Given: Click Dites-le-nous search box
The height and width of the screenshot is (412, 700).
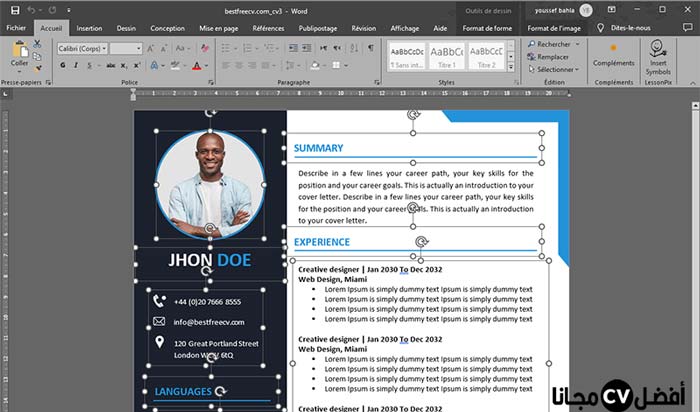Looking at the screenshot, I should pos(624,28).
